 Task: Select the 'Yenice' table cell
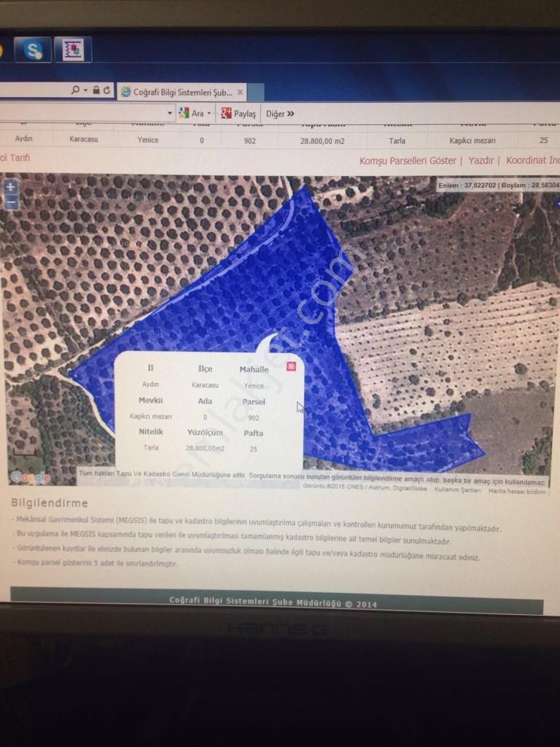(148, 139)
